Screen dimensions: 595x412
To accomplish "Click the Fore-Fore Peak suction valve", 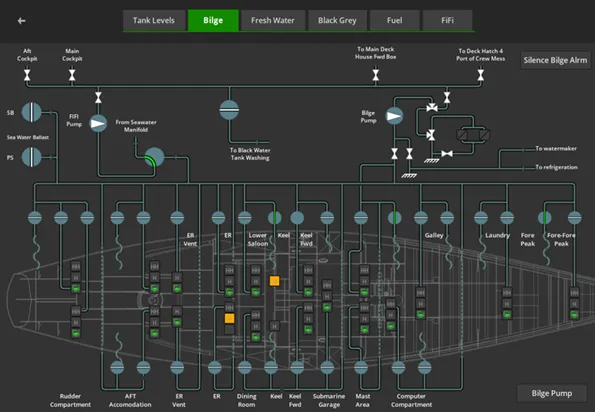I will (x=575, y=218).
